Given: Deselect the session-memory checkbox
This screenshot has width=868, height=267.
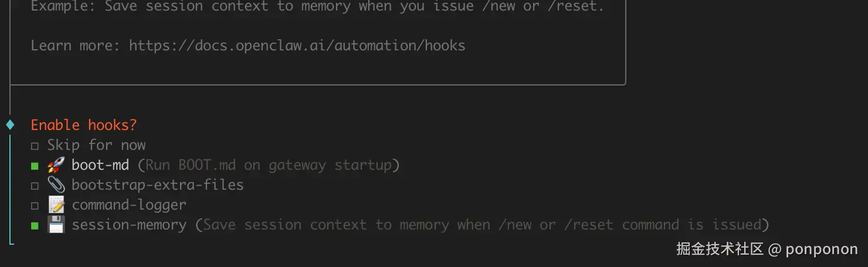Looking at the screenshot, I should point(35,225).
